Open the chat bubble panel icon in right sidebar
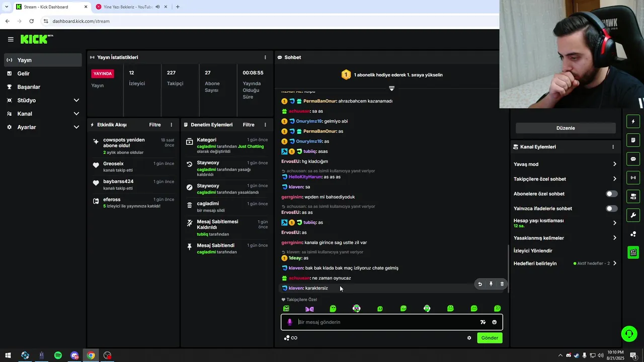Image resolution: width=644 pixels, height=362 pixels. (633, 159)
